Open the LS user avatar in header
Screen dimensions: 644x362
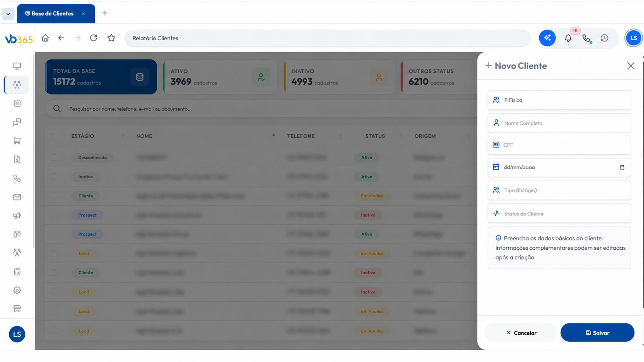[x=634, y=38]
